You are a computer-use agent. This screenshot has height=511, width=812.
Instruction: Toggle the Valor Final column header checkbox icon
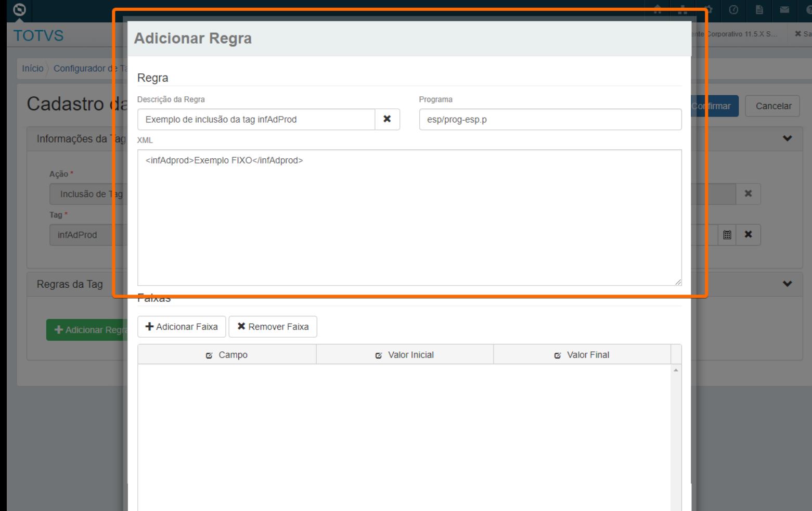(x=558, y=355)
